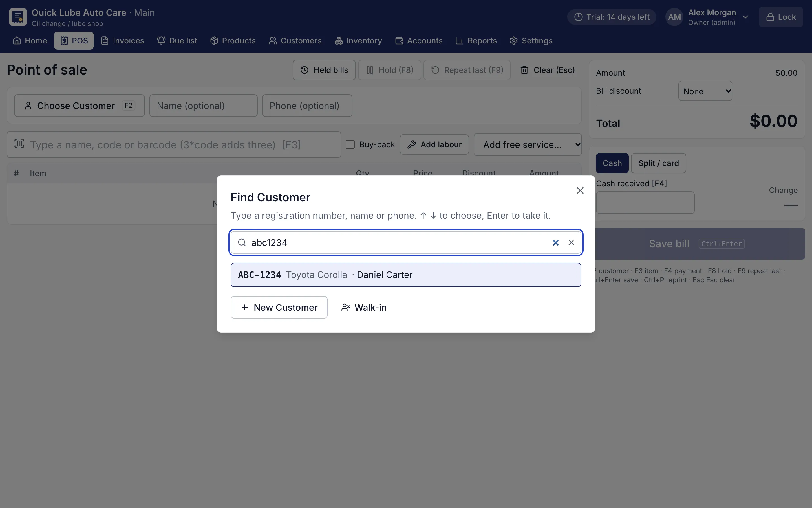Viewport: 812px width, 508px height.
Task: Click the grey X icon in search field
Action: pos(571,242)
